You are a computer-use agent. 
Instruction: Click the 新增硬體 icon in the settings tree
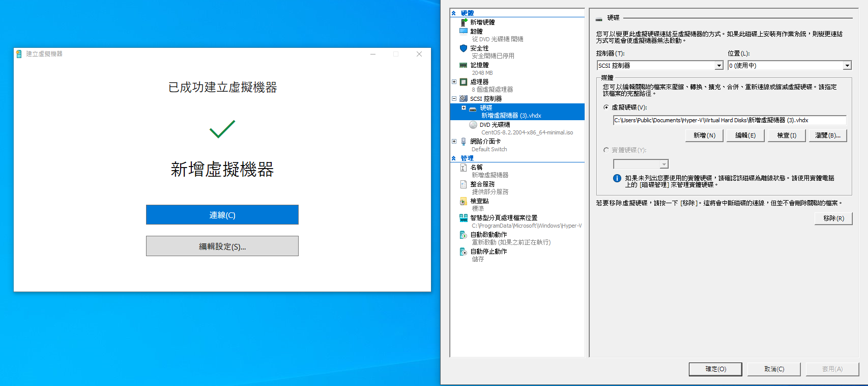(464, 22)
